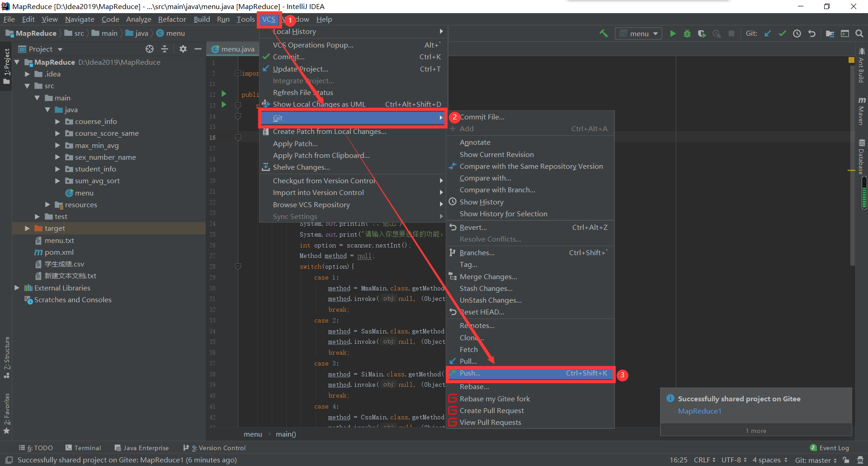Image resolution: width=868 pixels, height=466 pixels.
Task: Run with coverage shield icon
Action: pyautogui.click(x=702, y=33)
